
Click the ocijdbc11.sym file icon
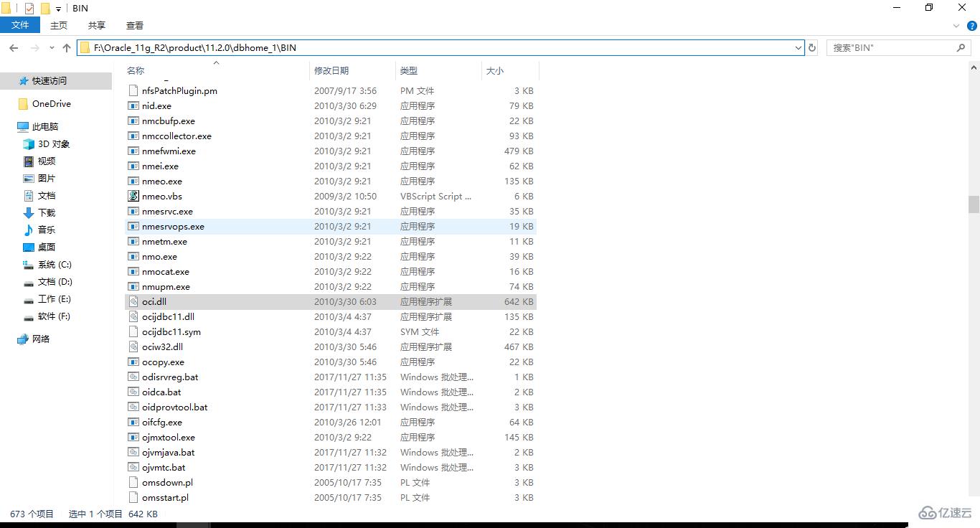tap(133, 331)
